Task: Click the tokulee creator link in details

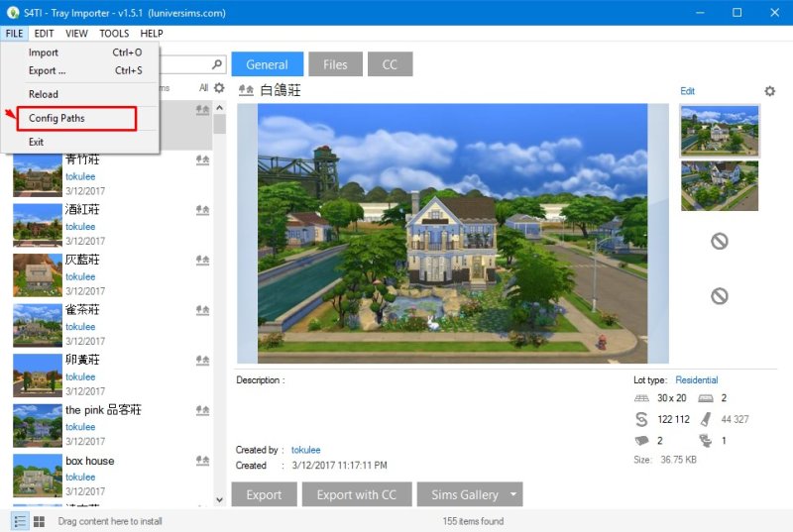Action: pos(305,450)
